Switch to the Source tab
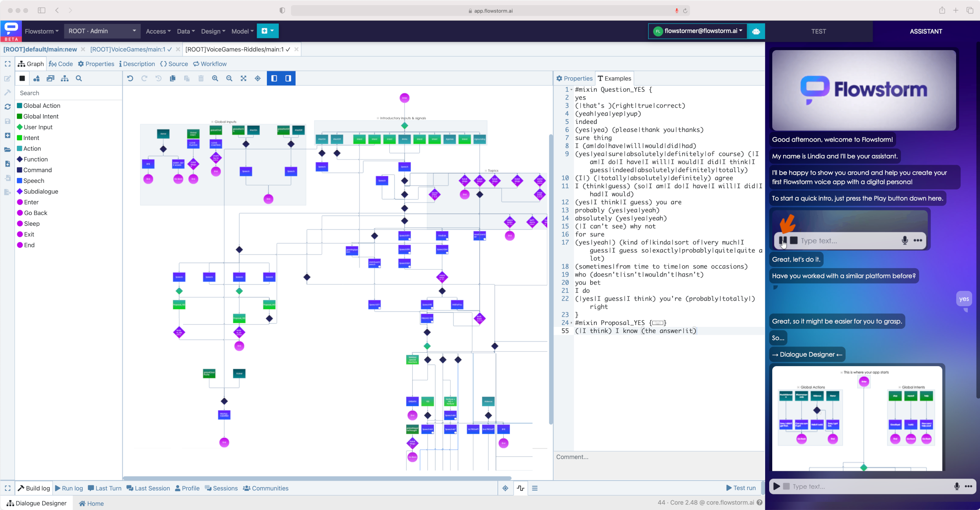The width and height of the screenshot is (980, 510). pos(174,64)
